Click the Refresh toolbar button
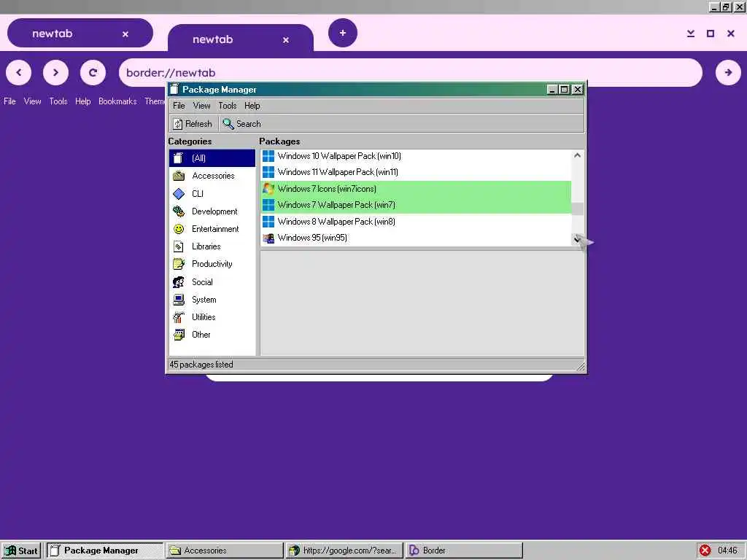 pos(193,124)
